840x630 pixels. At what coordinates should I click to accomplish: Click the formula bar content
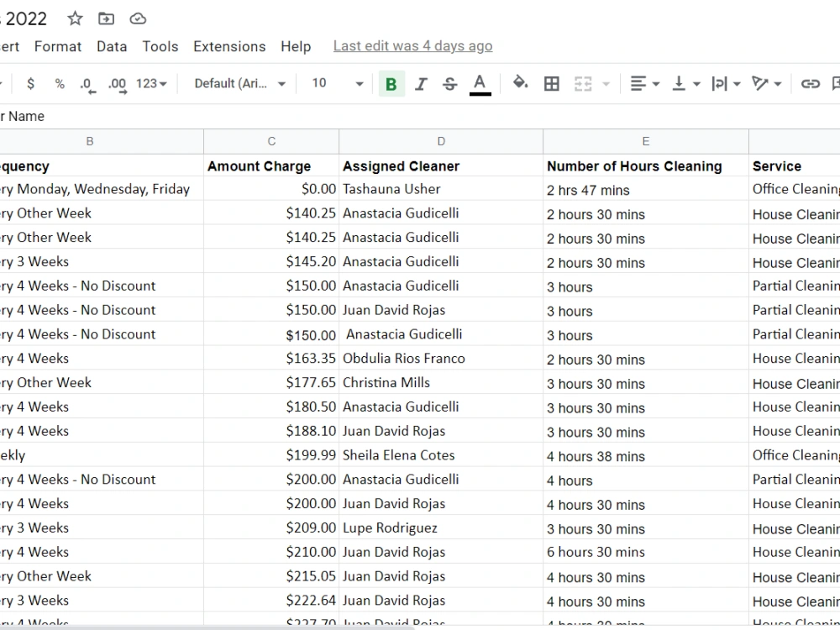pyautogui.click(x=420, y=116)
